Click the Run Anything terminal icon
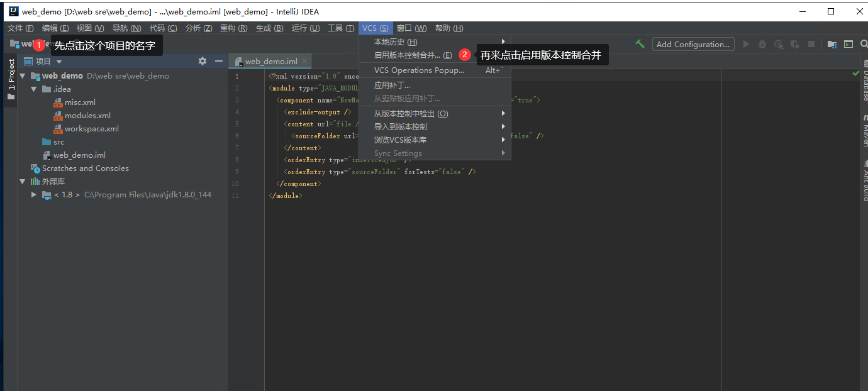Viewport: 868px width, 391px height. tap(849, 44)
